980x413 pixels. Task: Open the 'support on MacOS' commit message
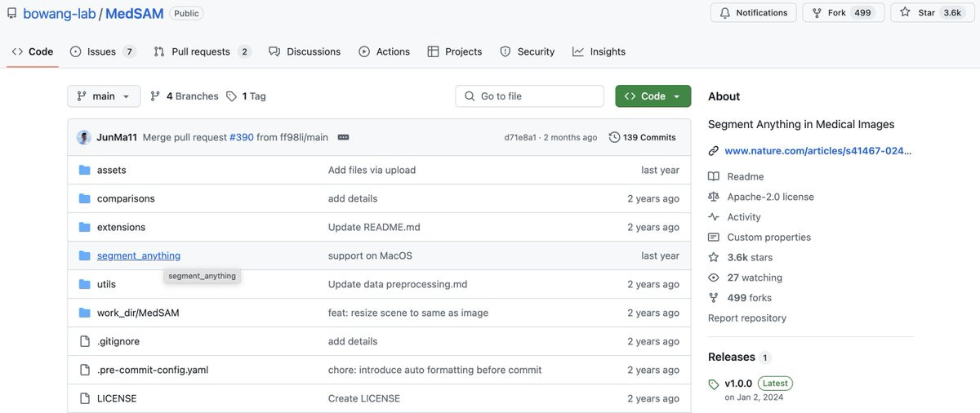click(370, 255)
